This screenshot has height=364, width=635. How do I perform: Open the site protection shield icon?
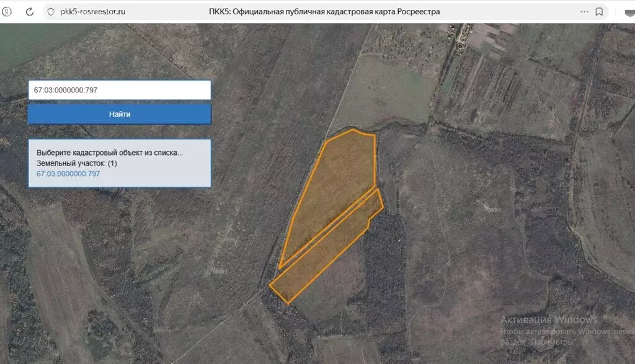click(51, 12)
